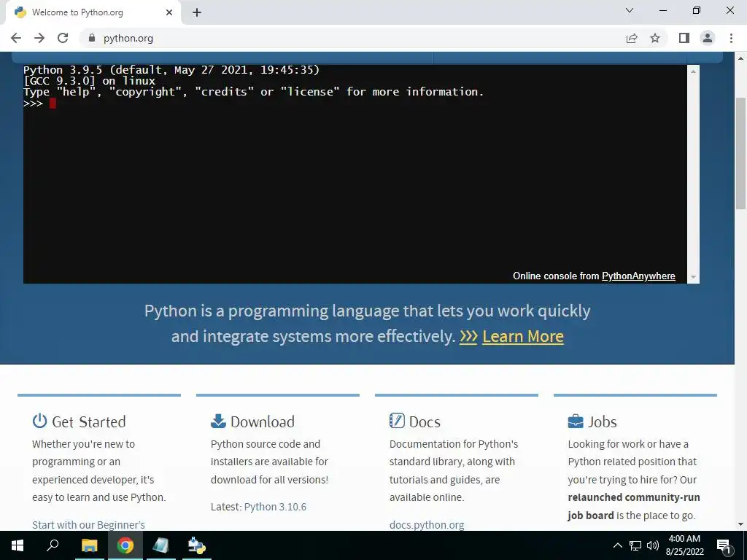
Task: Open the notification center icon
Action: tap(724, 546)
